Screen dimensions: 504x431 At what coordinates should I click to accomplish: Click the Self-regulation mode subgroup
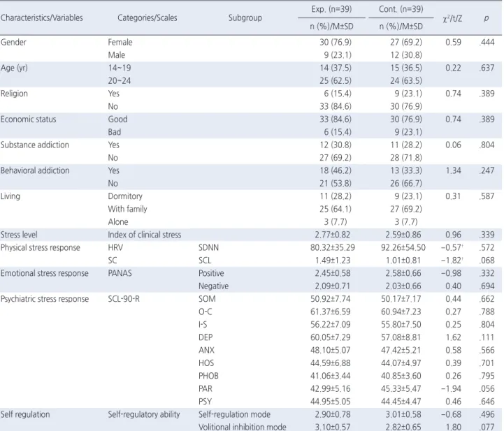pyautogui.click(x=234, y=415)
